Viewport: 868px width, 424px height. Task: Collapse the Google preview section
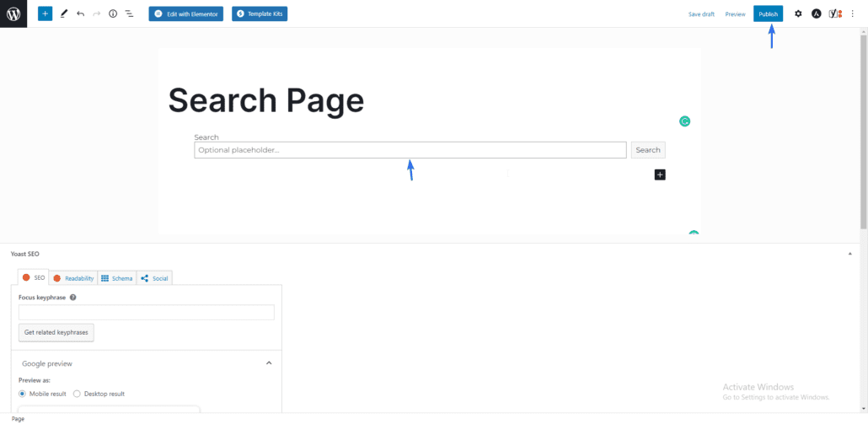269,363
